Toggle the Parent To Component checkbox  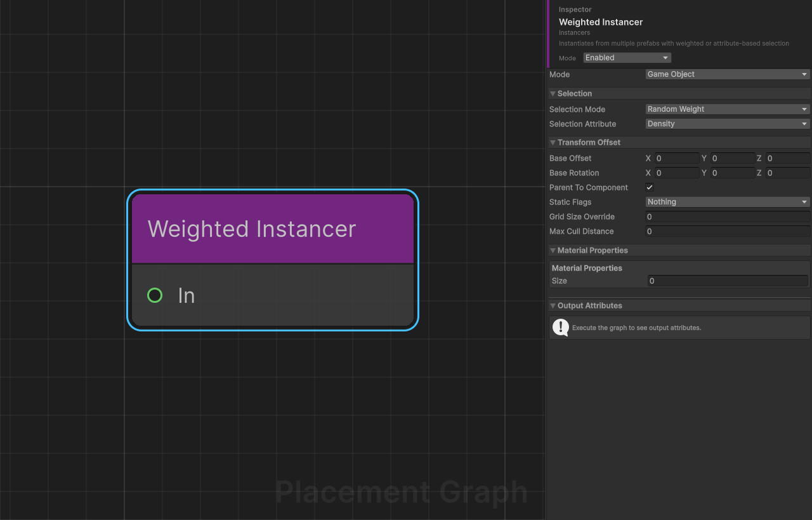click(650, 187)
